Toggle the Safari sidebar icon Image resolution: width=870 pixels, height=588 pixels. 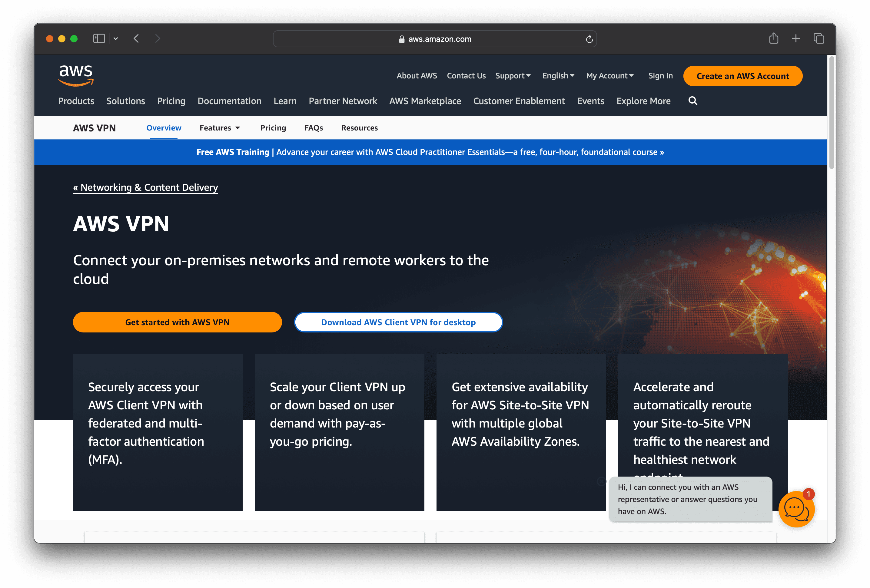99,38
